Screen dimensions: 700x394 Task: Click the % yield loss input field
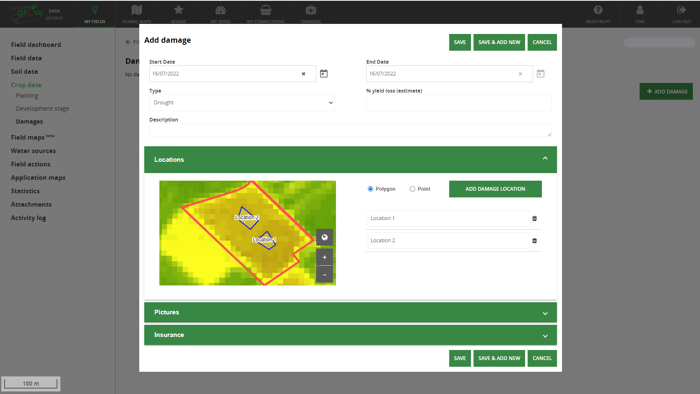(458, 103)
